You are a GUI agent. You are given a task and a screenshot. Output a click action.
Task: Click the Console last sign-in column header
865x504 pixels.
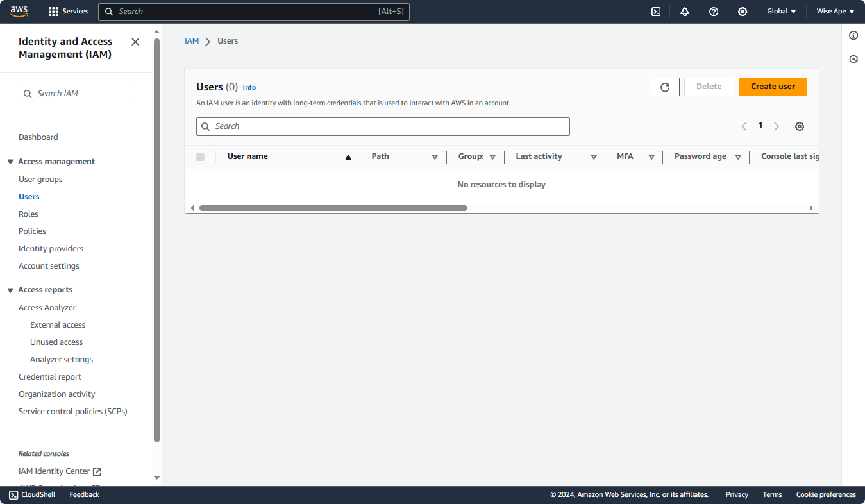(x=790, y=156)
